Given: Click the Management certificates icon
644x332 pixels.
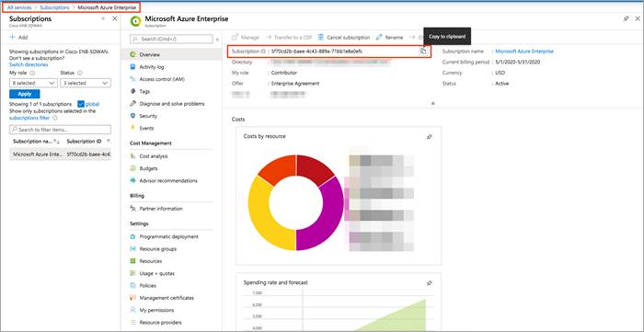Looking at the screenshot, I should point(132,298).
